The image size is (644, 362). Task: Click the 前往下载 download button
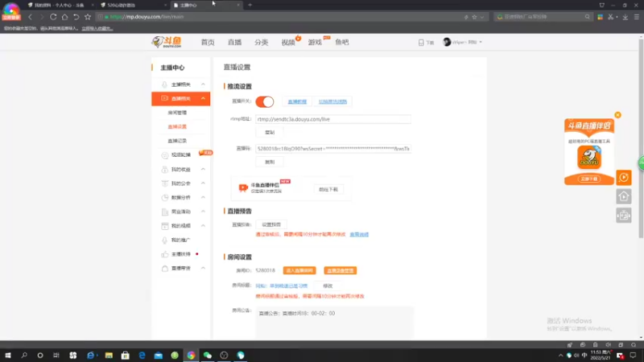[328, 189]
